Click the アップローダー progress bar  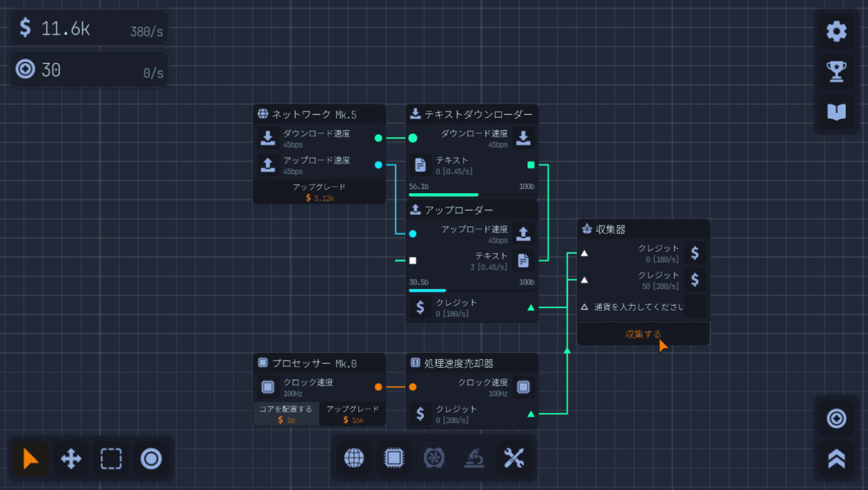(472, 290)
